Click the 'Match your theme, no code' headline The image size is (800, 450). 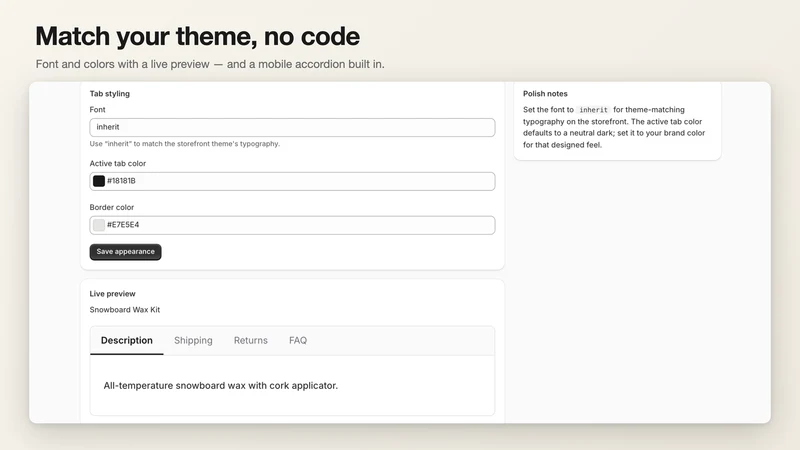click(197, 36)
